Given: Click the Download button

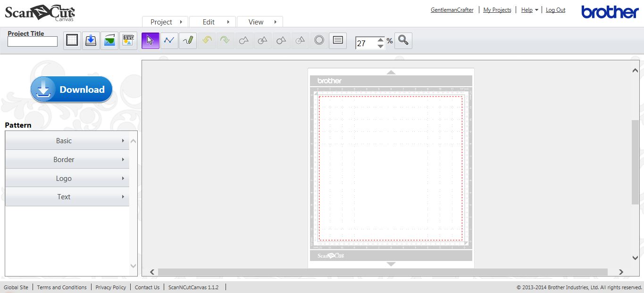Looking at the screenshot, I should [x=71, y=89].
